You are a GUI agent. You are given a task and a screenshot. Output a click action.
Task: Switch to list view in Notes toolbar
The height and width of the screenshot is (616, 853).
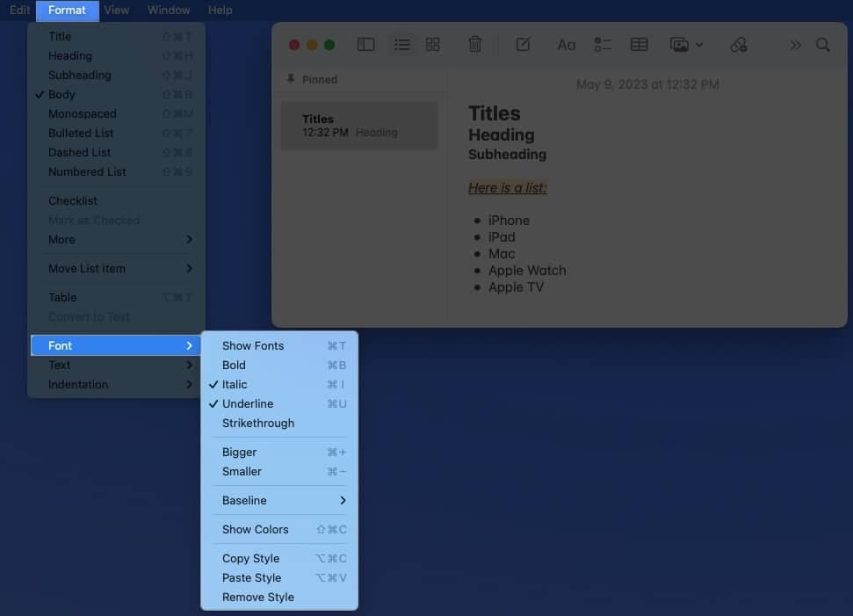point(402,45)
